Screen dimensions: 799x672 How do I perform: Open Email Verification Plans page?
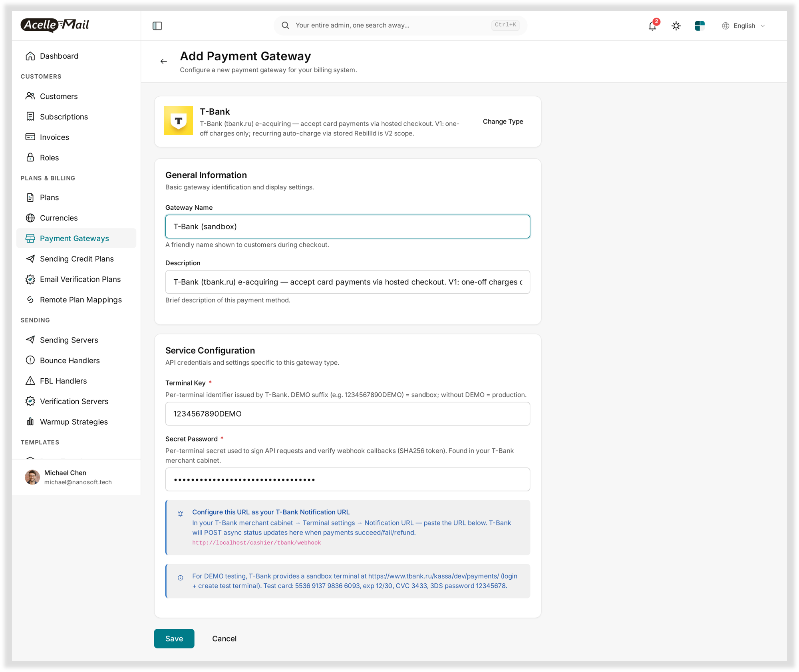[x=76, y=279]
